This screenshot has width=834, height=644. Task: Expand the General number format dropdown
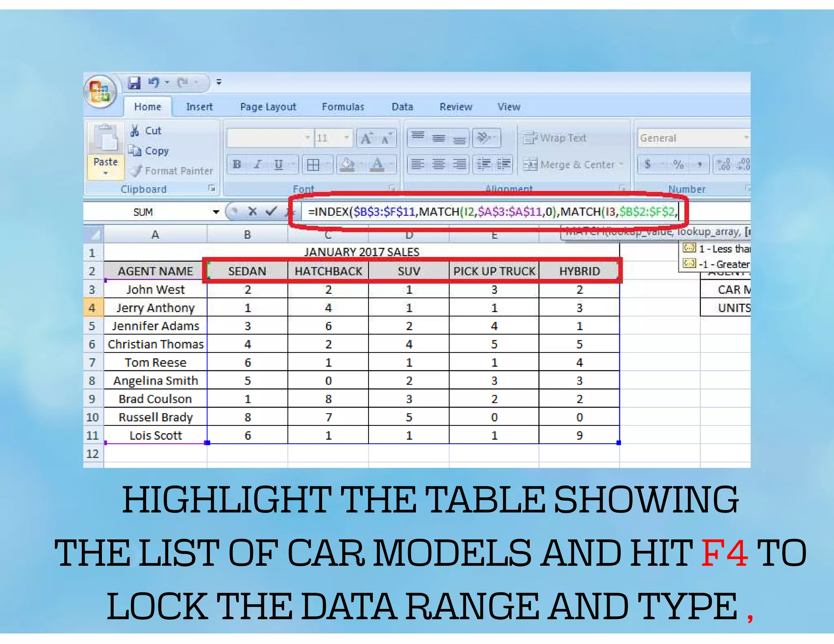click(x=746, y=138)
